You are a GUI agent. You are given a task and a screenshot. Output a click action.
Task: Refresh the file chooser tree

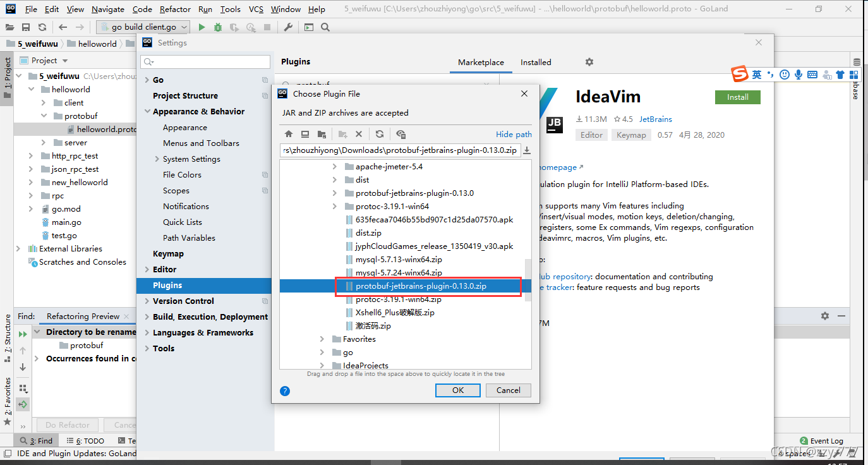[379, 134]
